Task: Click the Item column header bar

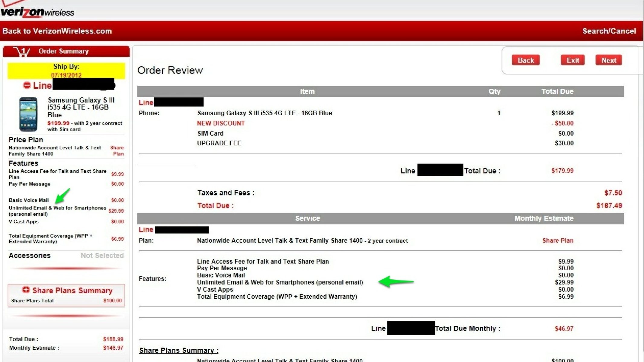Action: click(x=307, y=91)
